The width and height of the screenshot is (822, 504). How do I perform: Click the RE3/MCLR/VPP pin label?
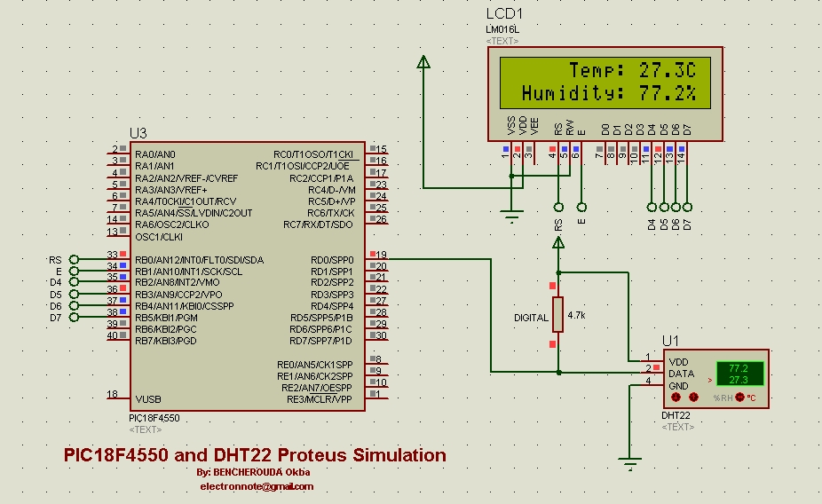click(x=320, y=399)
